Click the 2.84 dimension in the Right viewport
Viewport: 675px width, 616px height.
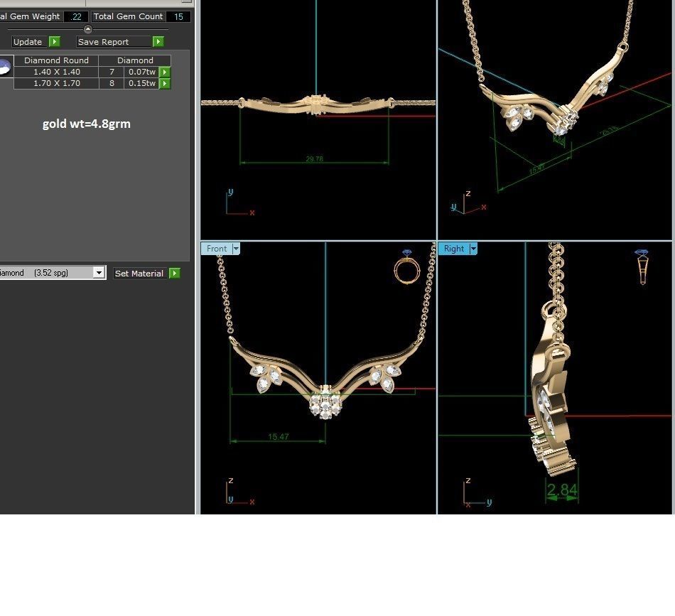tap(562, 490)
